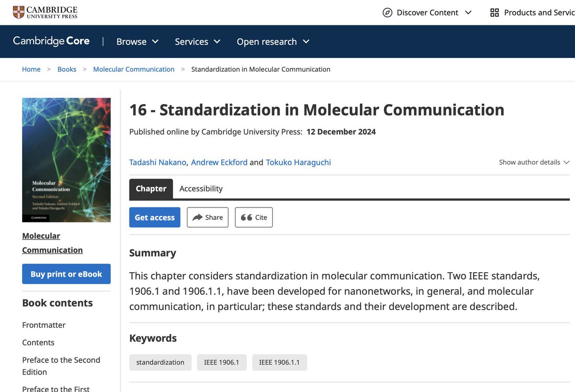Open the Books breadcrumb link
This screenshot has height=392, width=575.
[67, 69]
